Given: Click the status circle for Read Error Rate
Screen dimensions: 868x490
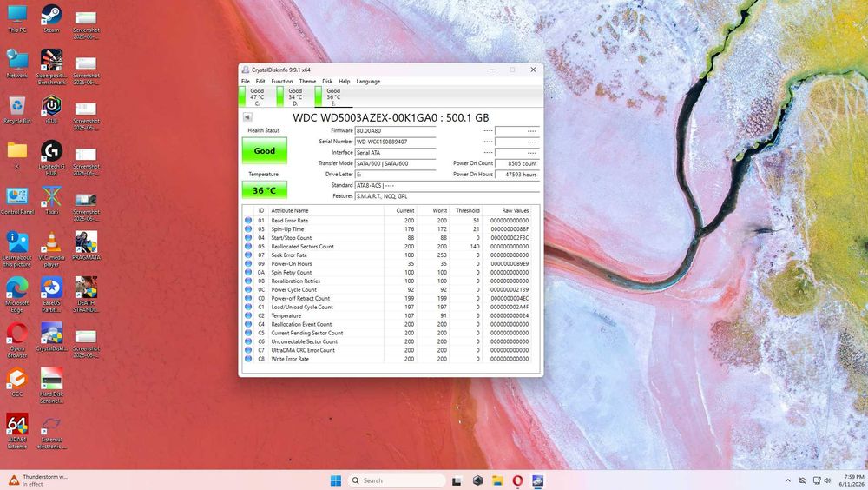Looking at the screenshot, I should [x=248, y=221].
